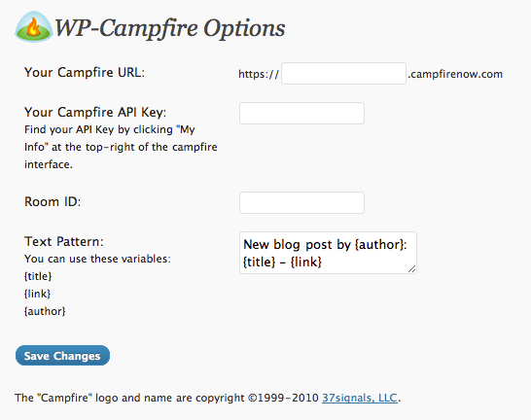
Task: Click the {link} variable text
Action: pos(37,294)
